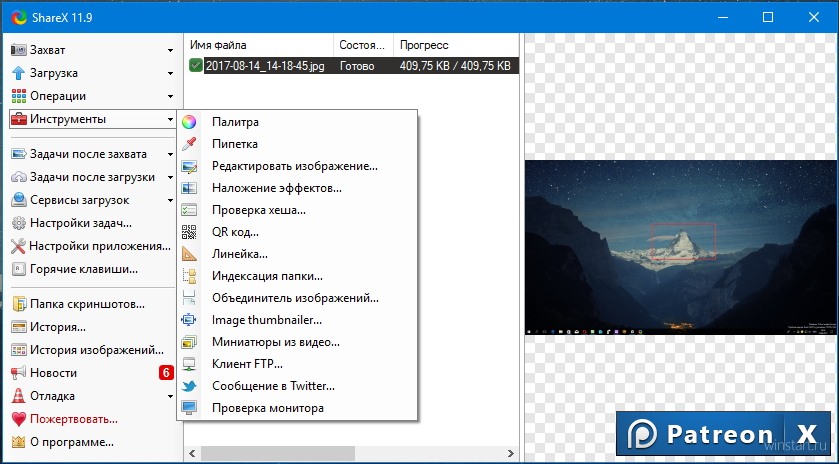Click the megaphone News icon
The height and width of the screenshot is (464, 839).
pyautogui.click(x=19, y=372)
